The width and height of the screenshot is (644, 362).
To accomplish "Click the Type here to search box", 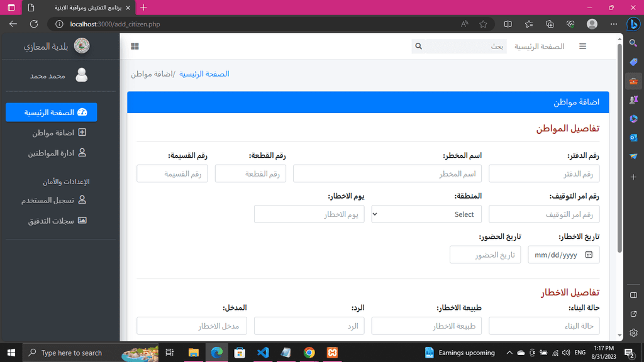I will coord(91,353).
